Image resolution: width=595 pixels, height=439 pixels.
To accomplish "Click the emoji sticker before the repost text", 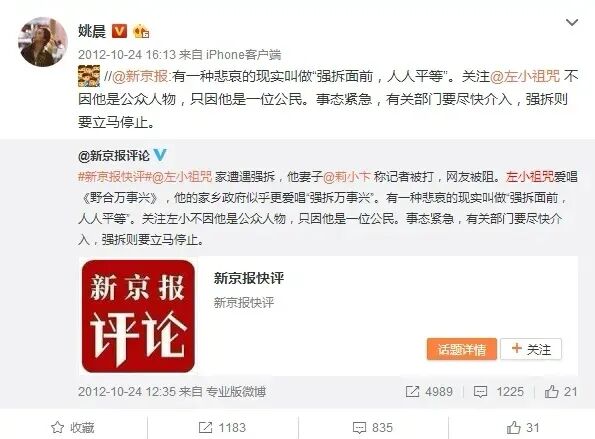I will point(89,76).
